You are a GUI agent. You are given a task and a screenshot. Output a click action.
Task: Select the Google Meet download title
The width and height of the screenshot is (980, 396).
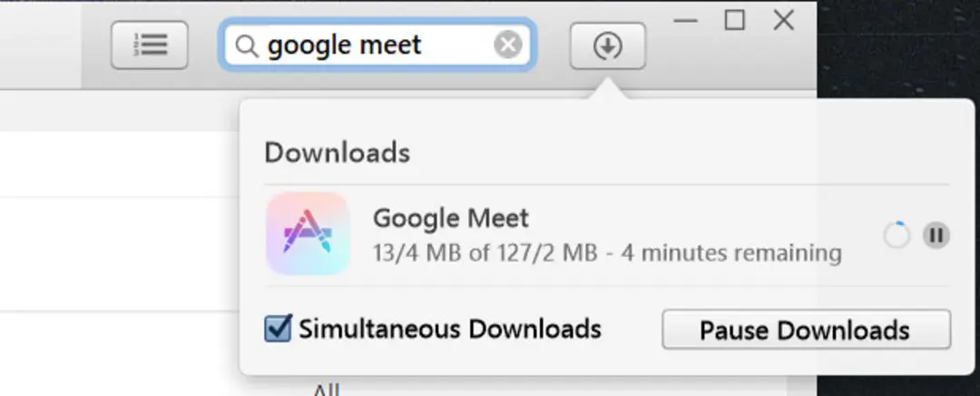coord(451,218)
